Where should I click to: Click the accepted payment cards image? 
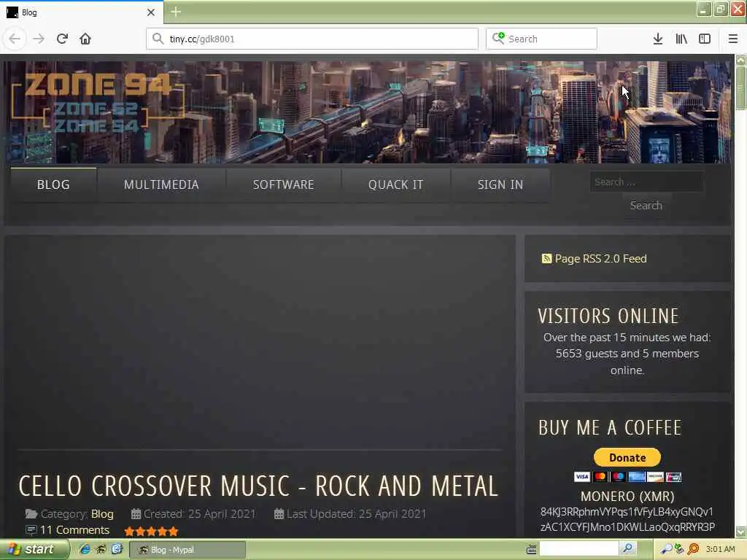(627, 477)
